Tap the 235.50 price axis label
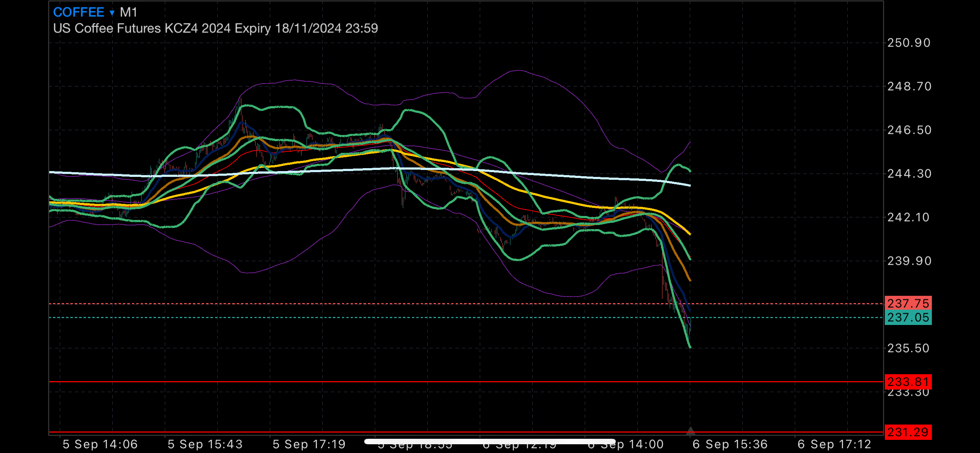The width and height of the screenshot is (980, 453). coord(909,348)
